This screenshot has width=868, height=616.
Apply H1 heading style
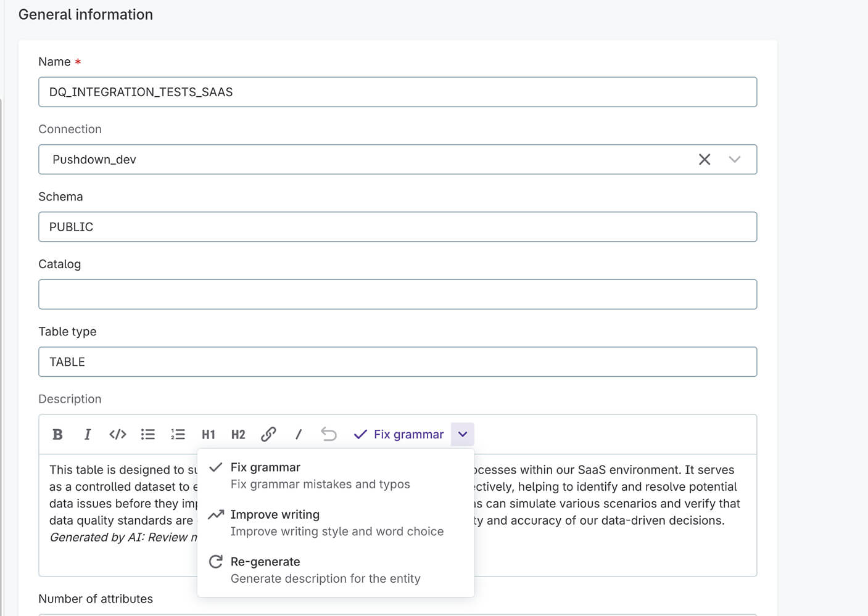click(x=209, y=434)
